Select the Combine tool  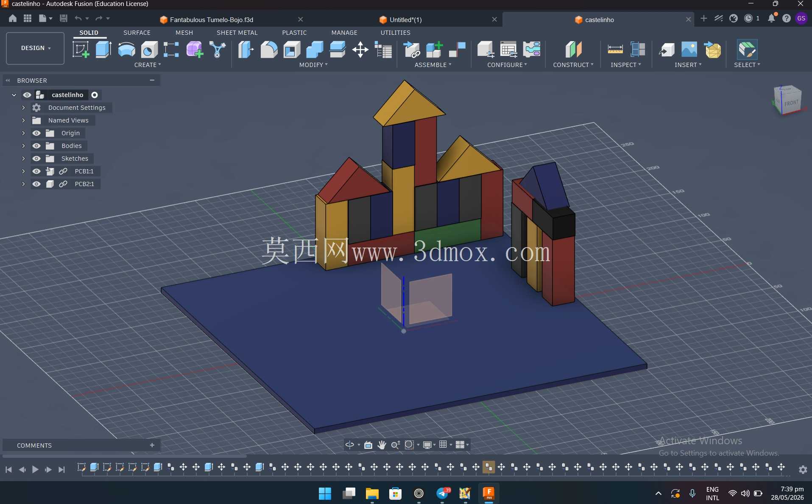click(315, 50)
